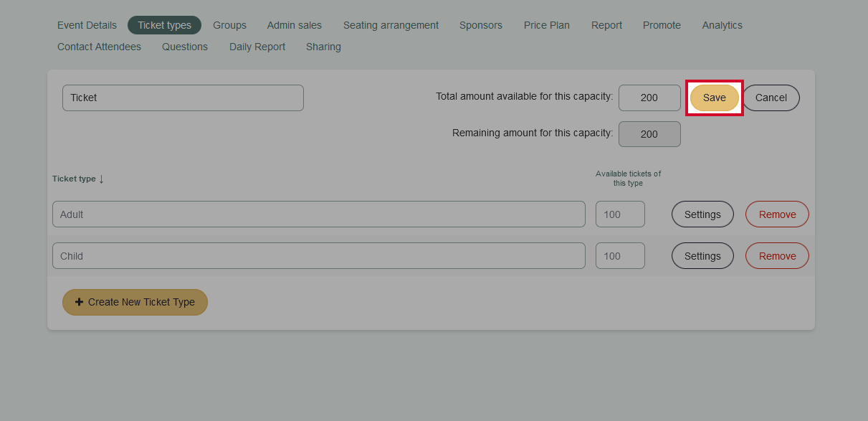Click the Child available tickets field

(x=620, y=256)
